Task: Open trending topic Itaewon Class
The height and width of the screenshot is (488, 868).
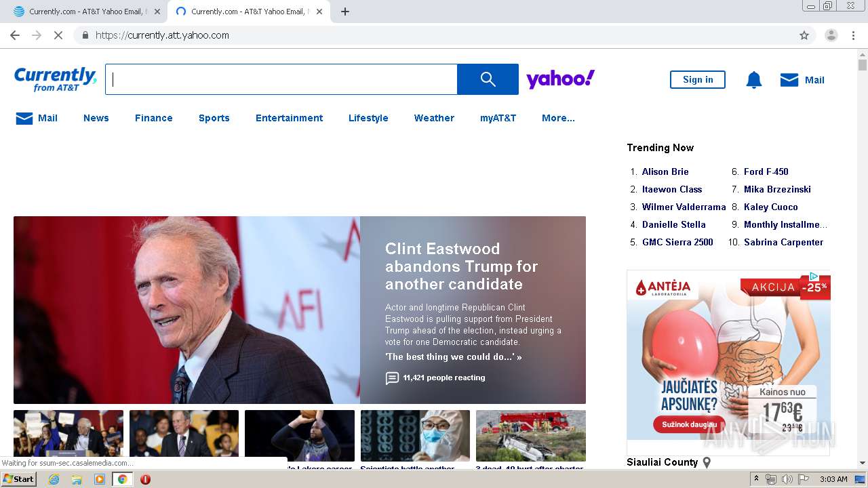Action: pyautogui.click(x=672, y=189)
